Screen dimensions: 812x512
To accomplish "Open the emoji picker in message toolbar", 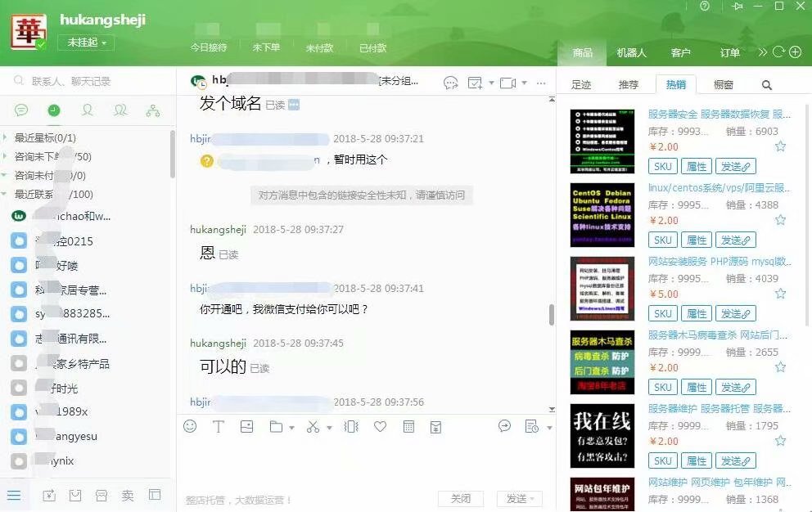I will (190, 426).
